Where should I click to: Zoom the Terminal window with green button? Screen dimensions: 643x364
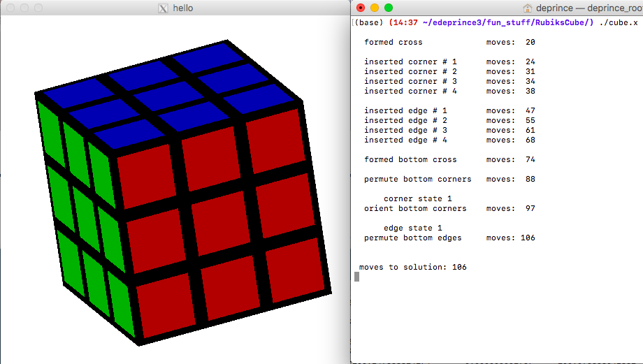click(x=389, y=8)
